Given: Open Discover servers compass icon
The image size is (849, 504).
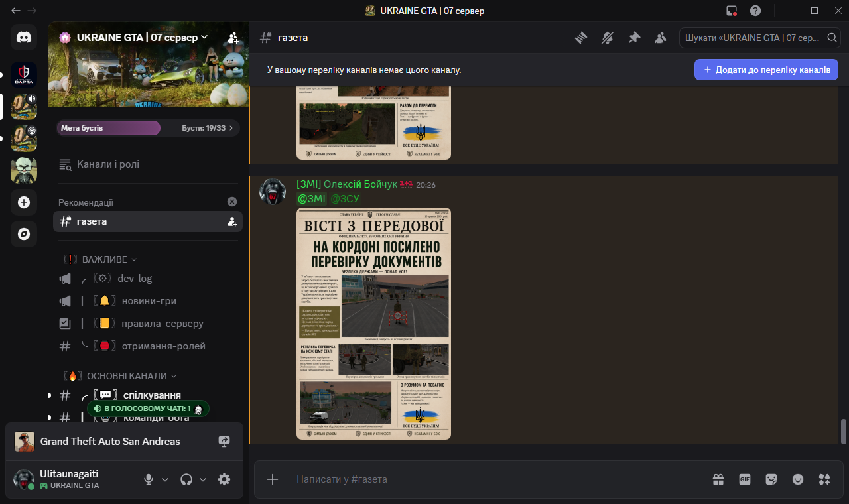Looking at the screenshot, I should tap(24, 234).
